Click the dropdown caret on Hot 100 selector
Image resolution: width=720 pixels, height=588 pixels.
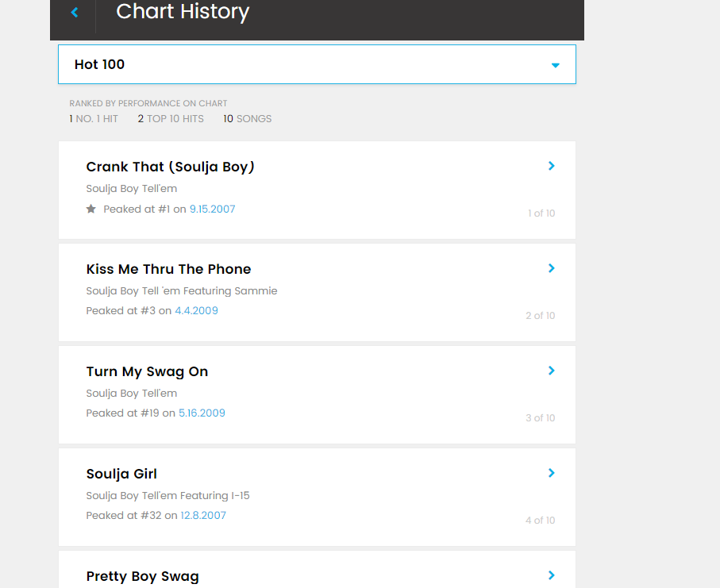(556, 65)
